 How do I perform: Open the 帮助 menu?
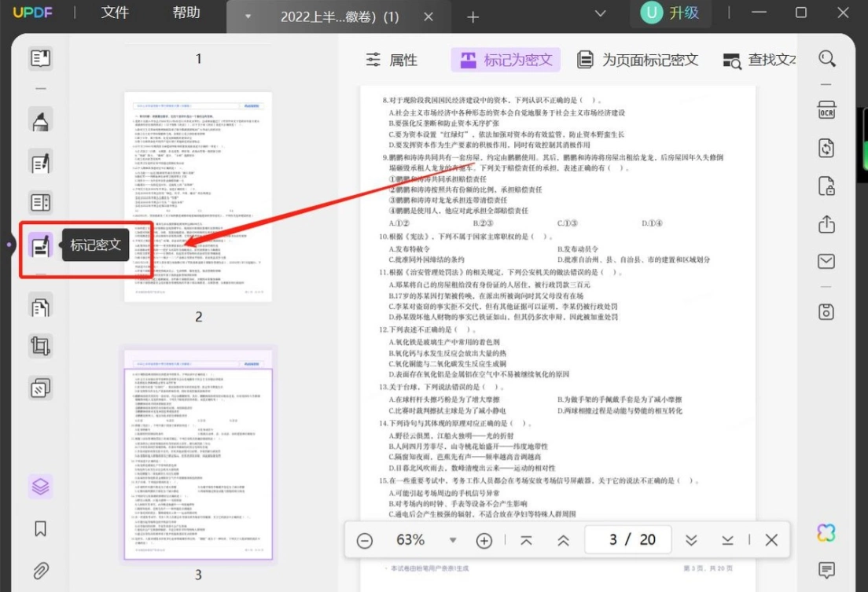[x=186, y=13]
